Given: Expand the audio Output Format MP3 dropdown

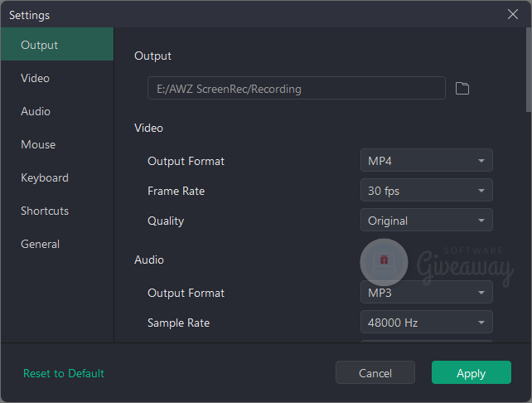Looking at the screenshot, I should [x=426, y=293].
